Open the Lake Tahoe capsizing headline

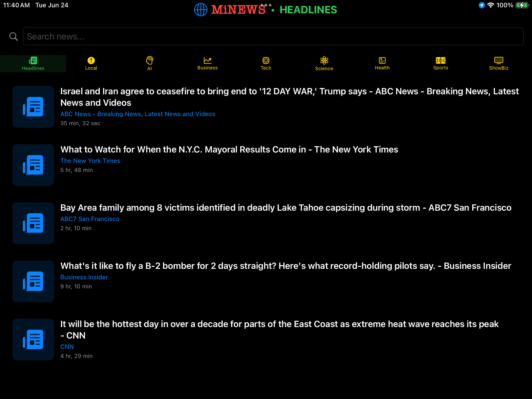click(x=286, y=208)
